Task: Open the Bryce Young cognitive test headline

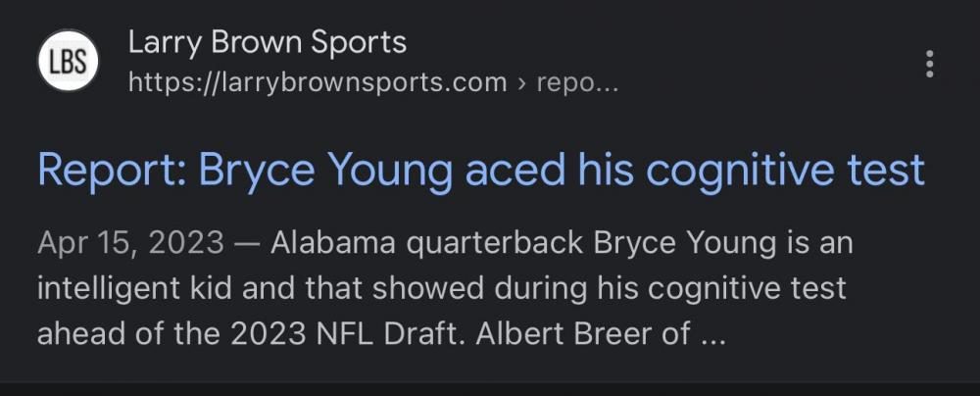Action: pyautogui.click(x=480, y=171)
